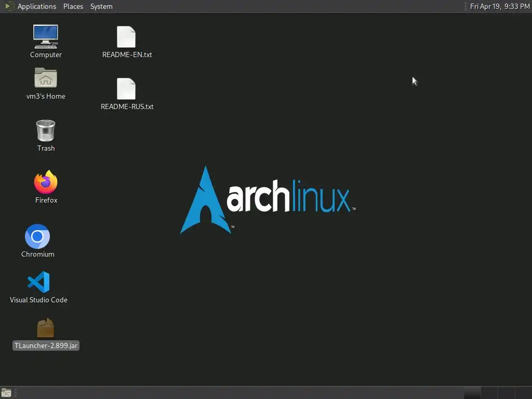Open the Applications menu
The width and height of the screenshot is (532, 399).
coord(37,6)
